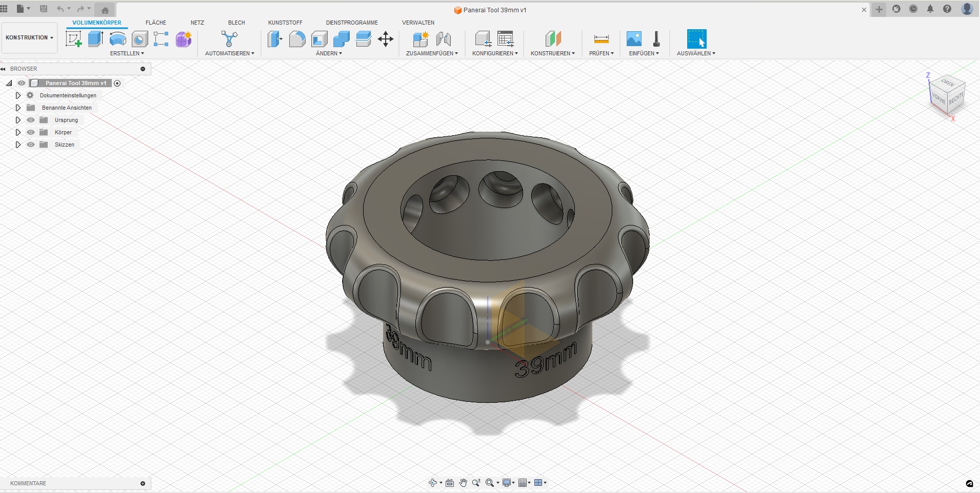Click the purple create form icon

184,39
